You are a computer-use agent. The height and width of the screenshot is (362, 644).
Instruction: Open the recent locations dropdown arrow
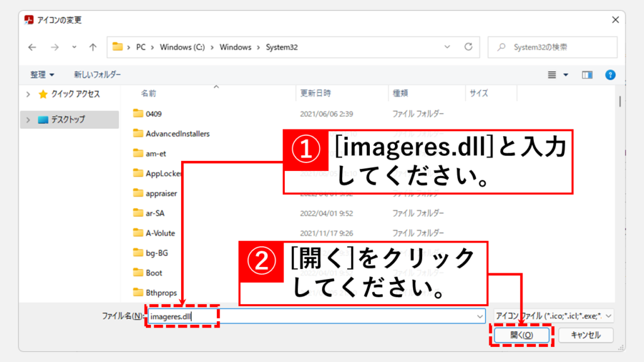74,47
